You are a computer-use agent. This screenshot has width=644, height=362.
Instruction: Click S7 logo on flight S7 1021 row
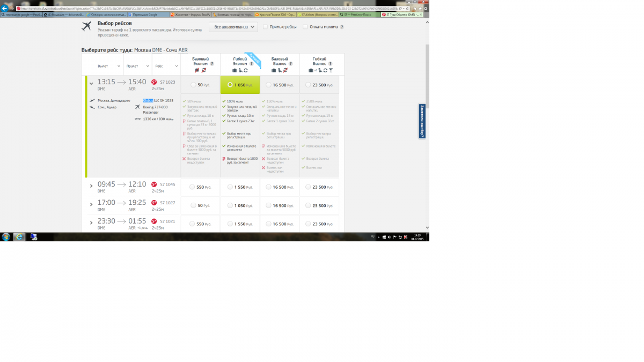coord(154,221)
